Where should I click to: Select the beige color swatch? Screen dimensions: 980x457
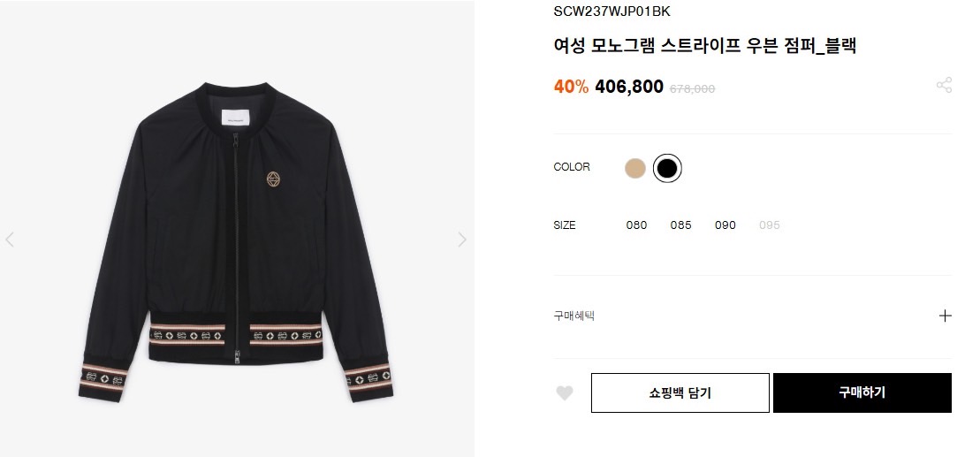[634, 168]
